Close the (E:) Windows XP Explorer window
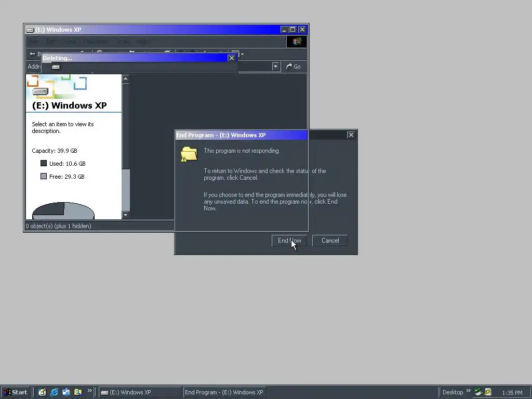Viewport: 532px width, 399px height. 302,30
